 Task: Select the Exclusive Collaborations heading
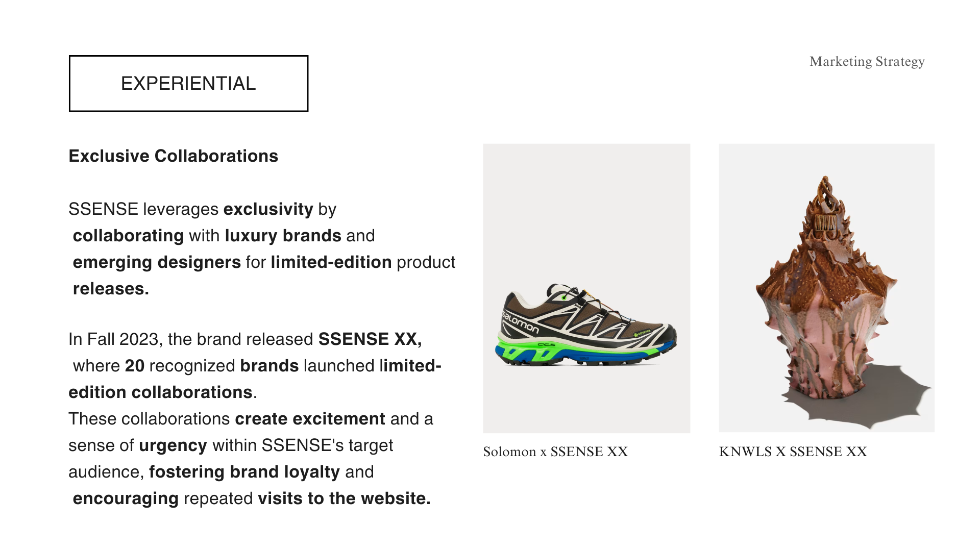pos(173,156)
